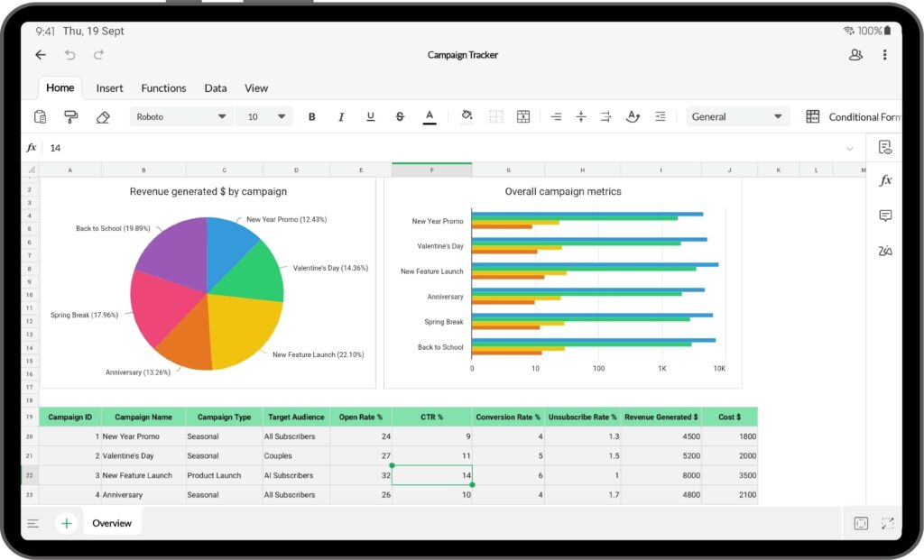Select the Couples target audience cell
924x560 pixels.
(x=296, y=455)
